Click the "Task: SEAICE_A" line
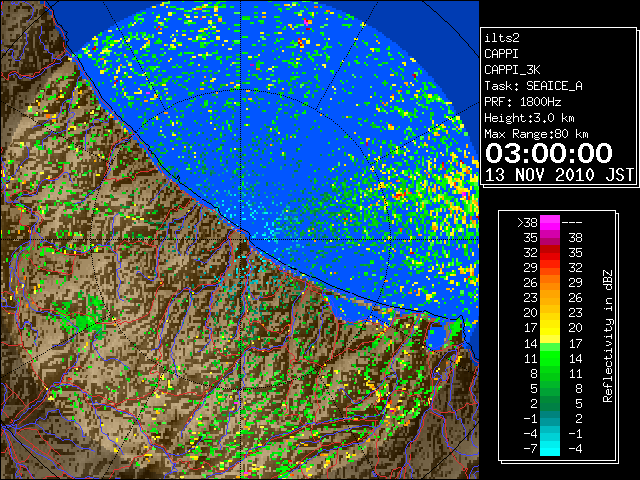 (x=533, y=86)
